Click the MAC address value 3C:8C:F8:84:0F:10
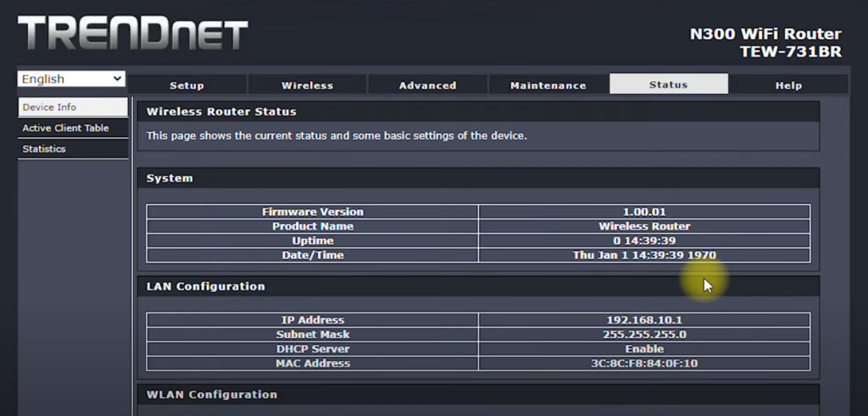Screen dimensions: 868x416 (x=644, y=363)
